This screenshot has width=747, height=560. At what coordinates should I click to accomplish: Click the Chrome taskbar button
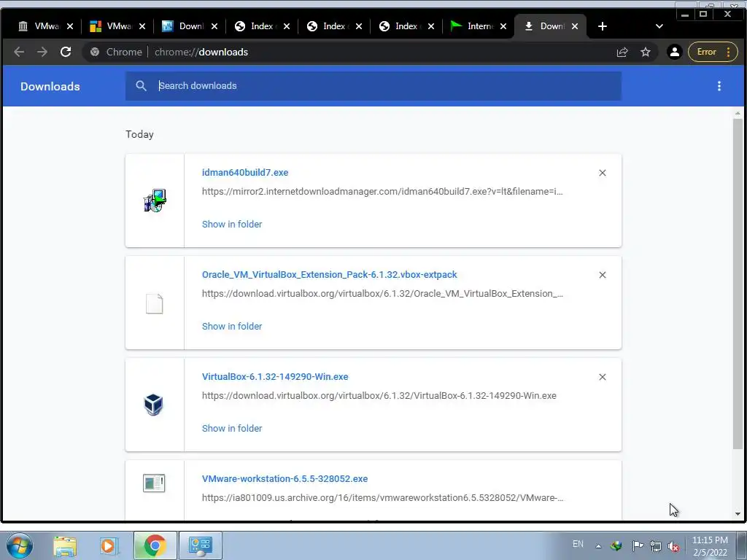click(x=155, y=545)
